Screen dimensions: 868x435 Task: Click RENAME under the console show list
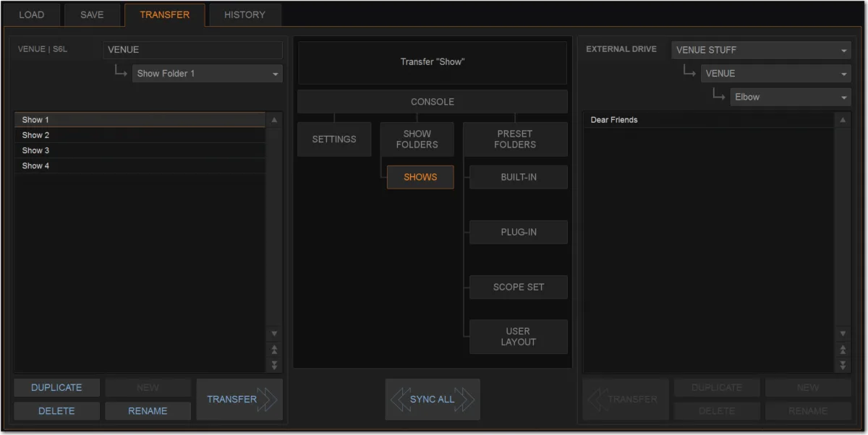148,411
